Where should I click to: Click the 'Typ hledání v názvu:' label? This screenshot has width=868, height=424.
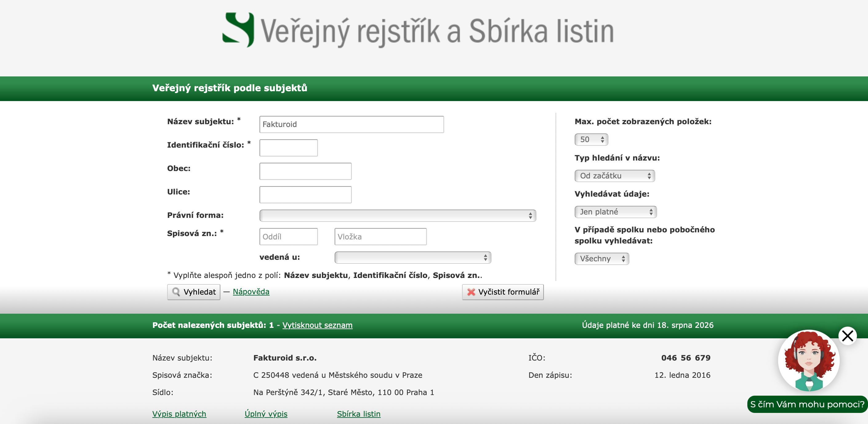click(617, 158)
